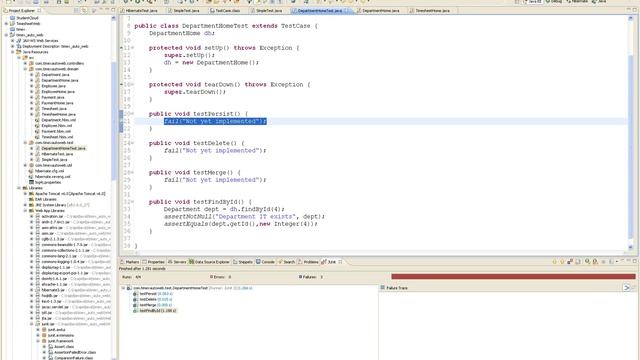Switch to the Properties tab
The image size is (640, 360).
(153, 262)
